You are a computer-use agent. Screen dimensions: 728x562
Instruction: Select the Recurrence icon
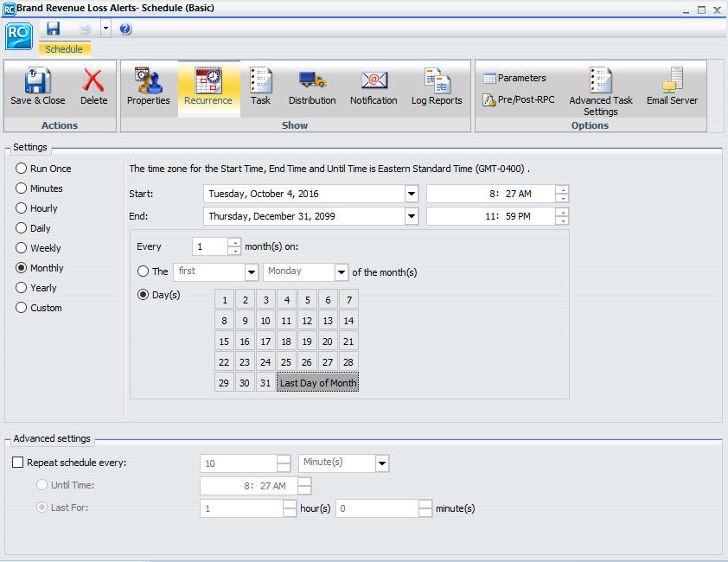coord(208,86)
